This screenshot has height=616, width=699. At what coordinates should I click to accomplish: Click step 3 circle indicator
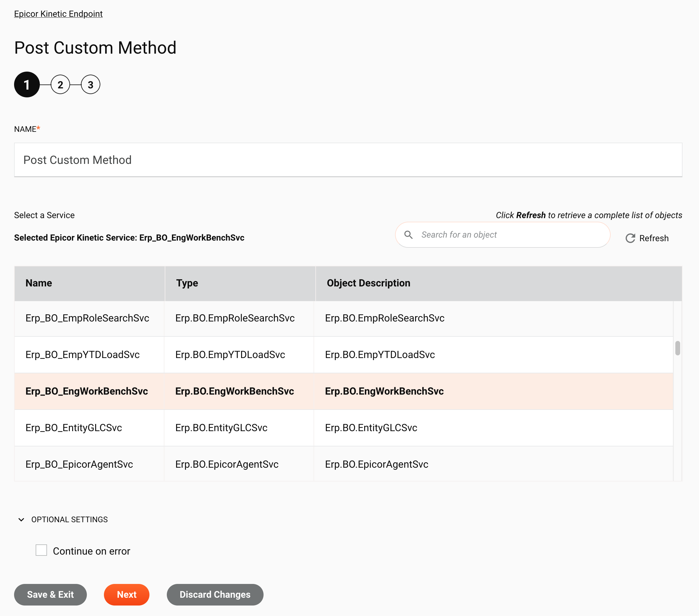(90, 84)
